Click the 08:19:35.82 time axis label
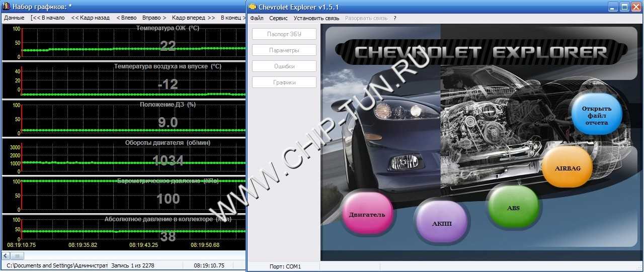This screenshot has height=272, width=644. click(83, 245)
